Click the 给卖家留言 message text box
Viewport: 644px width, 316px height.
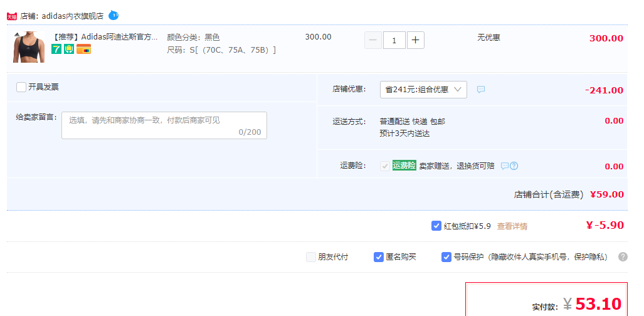click(x=164, y=125)
